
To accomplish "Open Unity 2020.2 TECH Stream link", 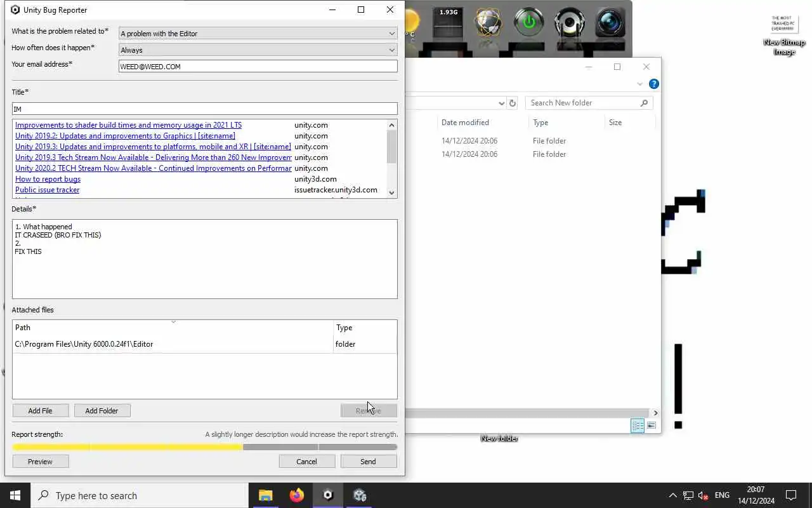I will (154, 168).
